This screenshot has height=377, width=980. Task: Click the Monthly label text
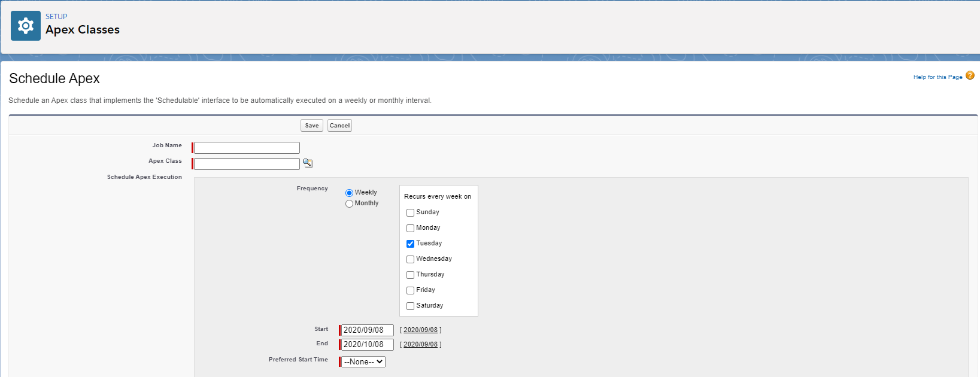[366, 203]
